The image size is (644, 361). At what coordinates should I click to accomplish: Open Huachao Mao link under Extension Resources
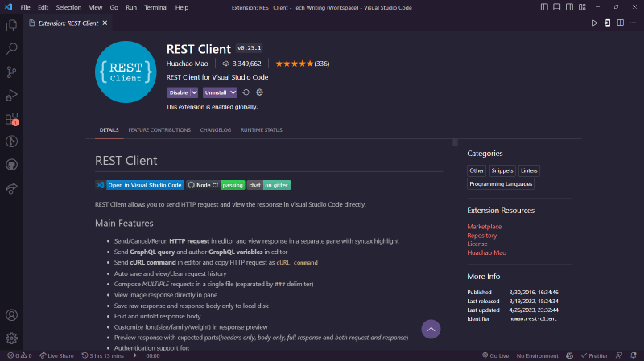487,252
